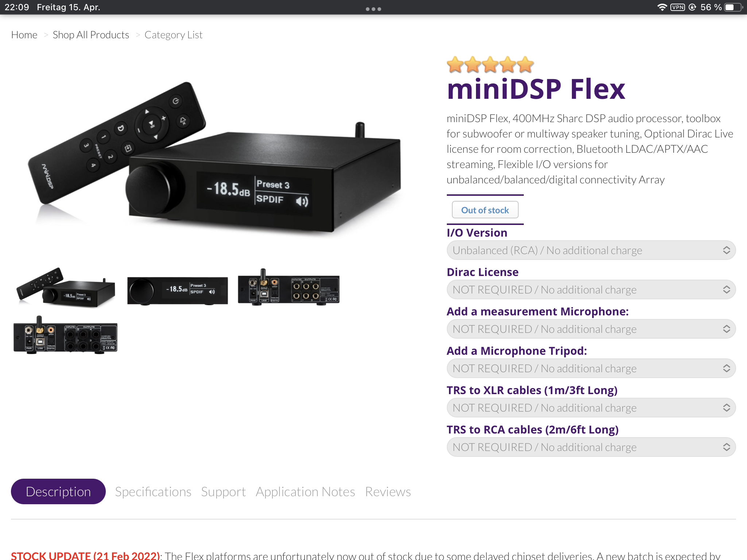Expand the Dirac License selector

coord(591,289)
